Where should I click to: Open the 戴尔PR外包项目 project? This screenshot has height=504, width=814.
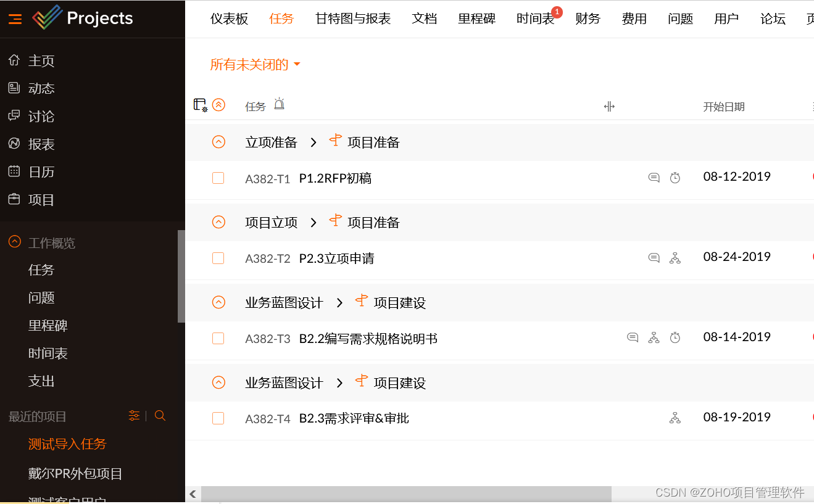pyautogui.click(x=75, y=473)
